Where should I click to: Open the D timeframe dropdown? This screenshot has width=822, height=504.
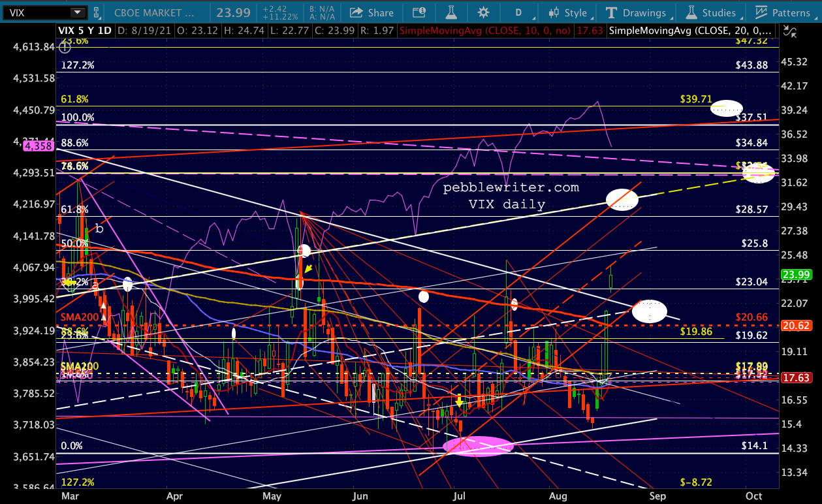click(x=518, y=12)
